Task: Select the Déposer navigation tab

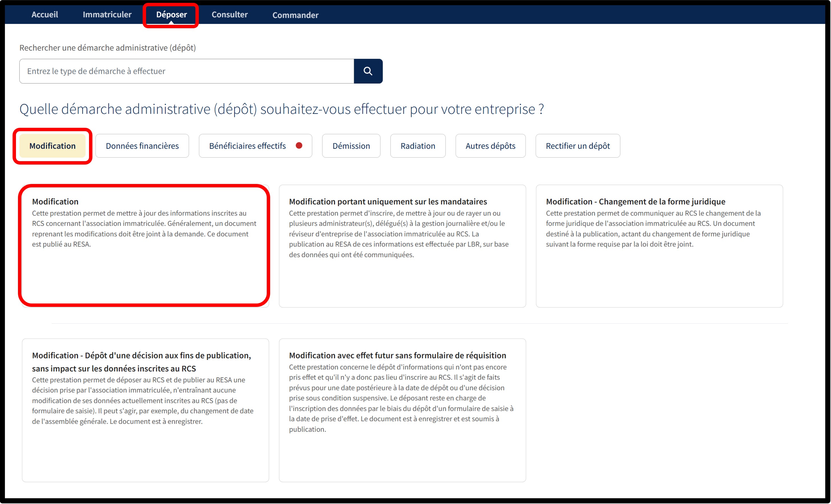Action: coord(171,15)
